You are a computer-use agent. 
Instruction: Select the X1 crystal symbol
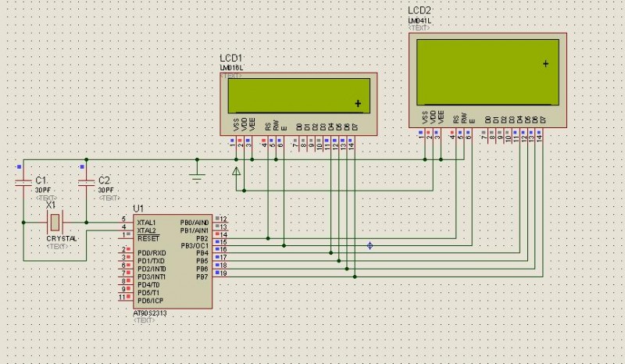pos(54,223)
